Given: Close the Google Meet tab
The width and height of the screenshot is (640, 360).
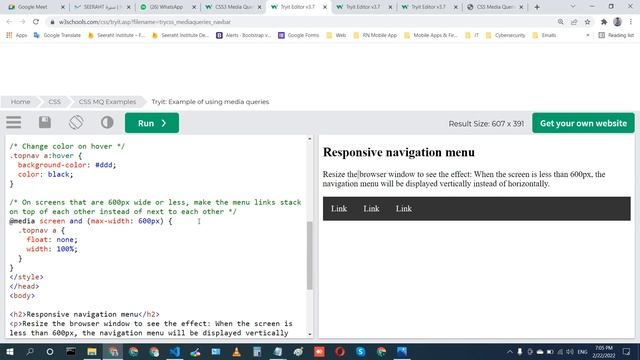Looking at the screenshot, I should (x=62, y=7).
